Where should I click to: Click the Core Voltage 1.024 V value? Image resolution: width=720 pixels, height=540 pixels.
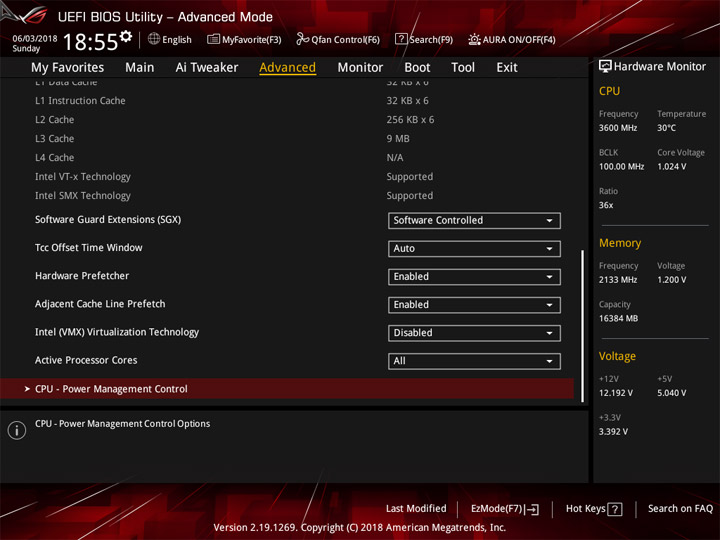(672, 166)
